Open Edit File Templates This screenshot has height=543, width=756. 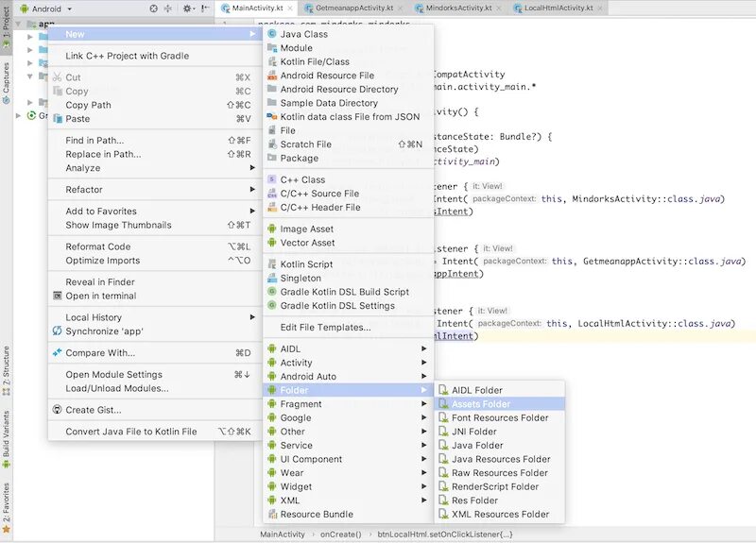pos(348,327)
